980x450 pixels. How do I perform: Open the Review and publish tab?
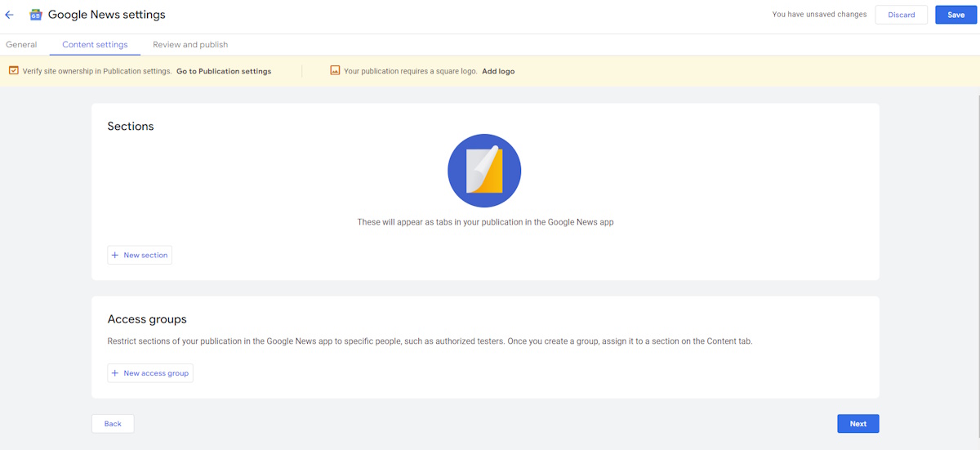pyautogui.click(x=190, y=45)
